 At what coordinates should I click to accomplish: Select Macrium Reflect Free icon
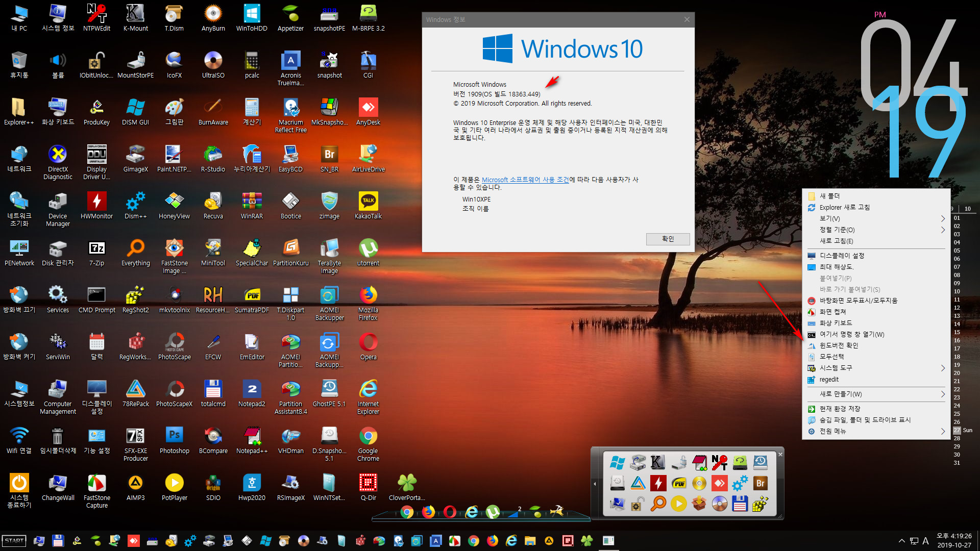290,115
